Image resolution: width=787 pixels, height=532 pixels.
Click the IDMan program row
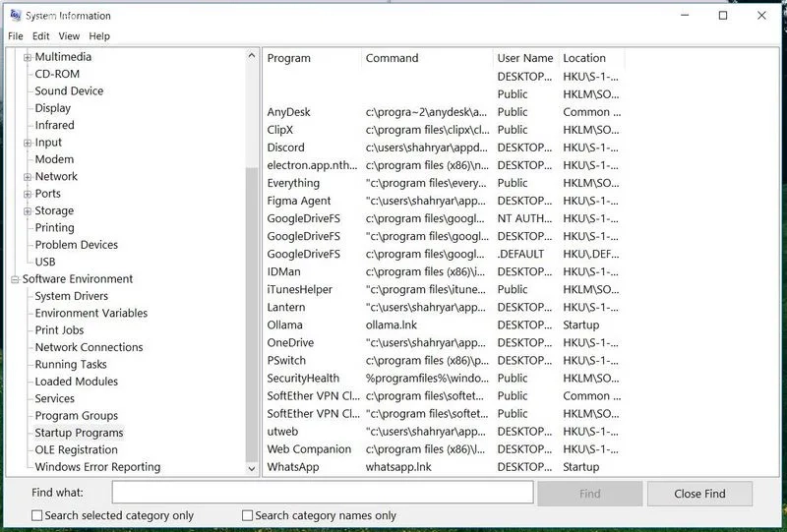point(444,271)
